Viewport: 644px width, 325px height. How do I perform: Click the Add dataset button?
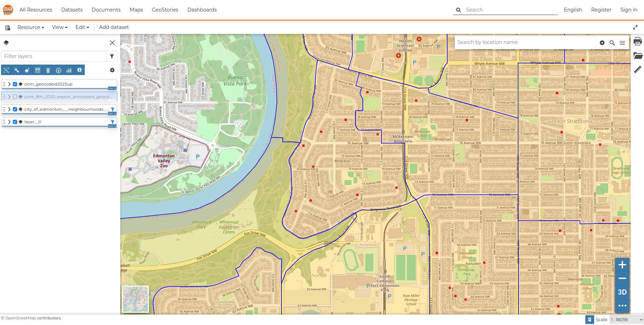pyautogui.click(x=114, y=27)
